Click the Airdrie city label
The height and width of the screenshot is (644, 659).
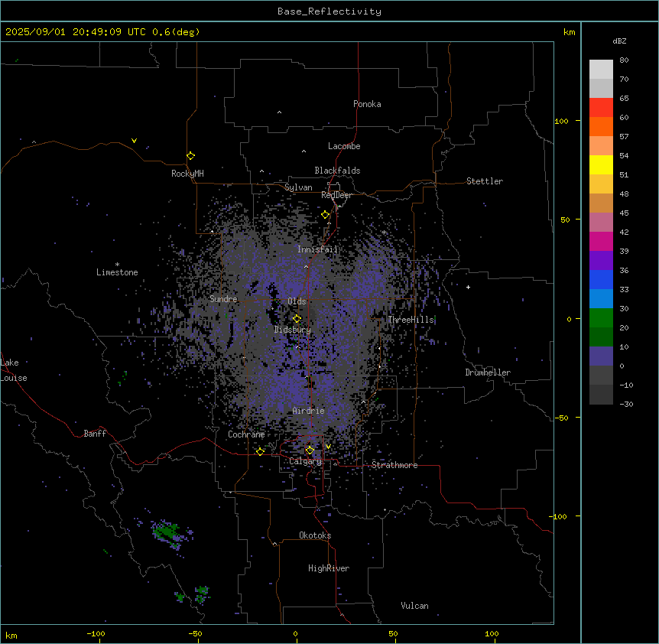click(309, 411)
